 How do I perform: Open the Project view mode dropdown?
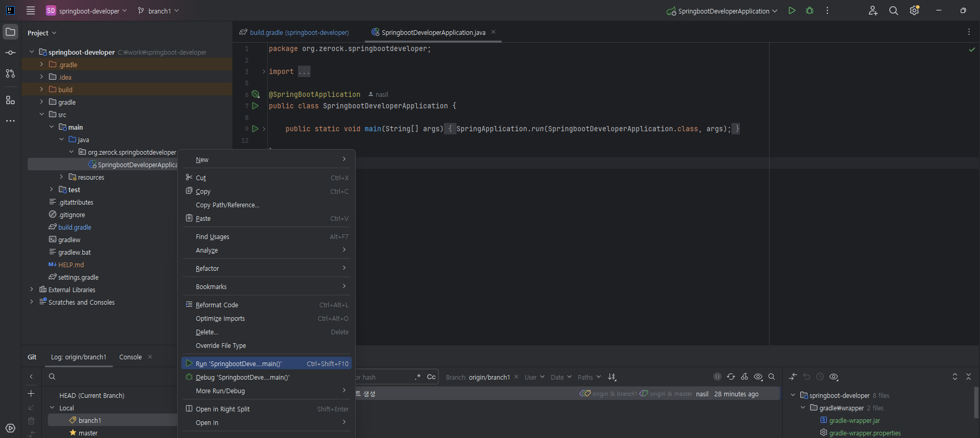click(x=42, y=33)
